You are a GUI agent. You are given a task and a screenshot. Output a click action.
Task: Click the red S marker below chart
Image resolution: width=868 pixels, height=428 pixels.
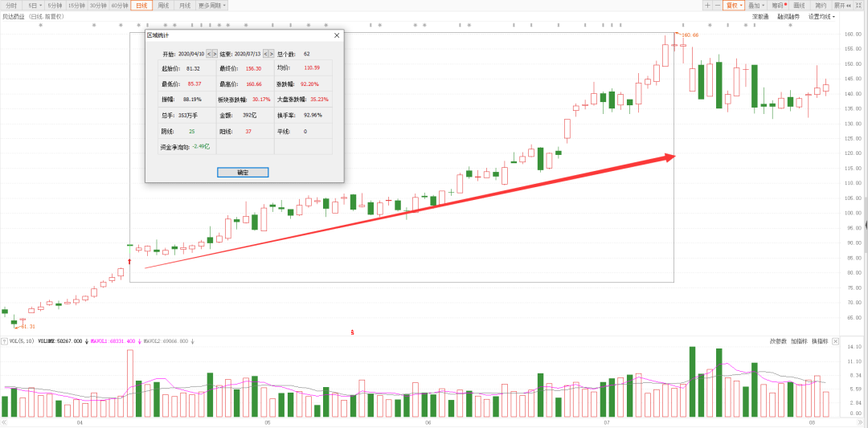[x=352, y=332]
